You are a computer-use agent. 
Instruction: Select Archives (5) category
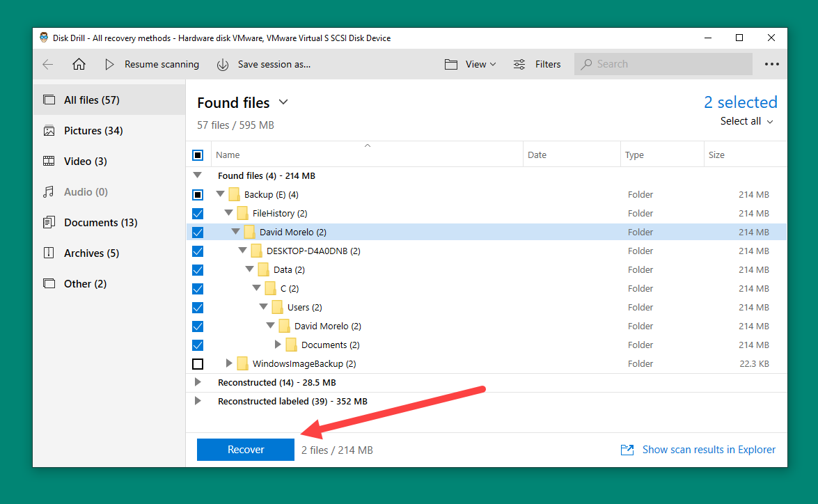click(109, 253)
